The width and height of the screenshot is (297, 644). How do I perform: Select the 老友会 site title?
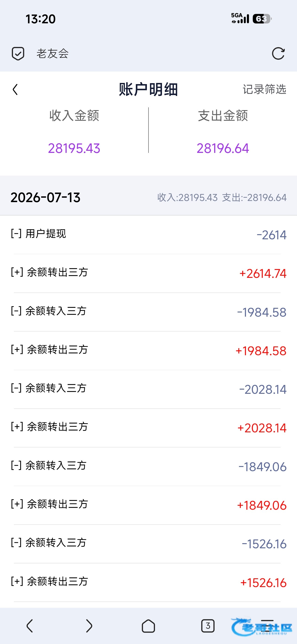[x=52, y=53]
